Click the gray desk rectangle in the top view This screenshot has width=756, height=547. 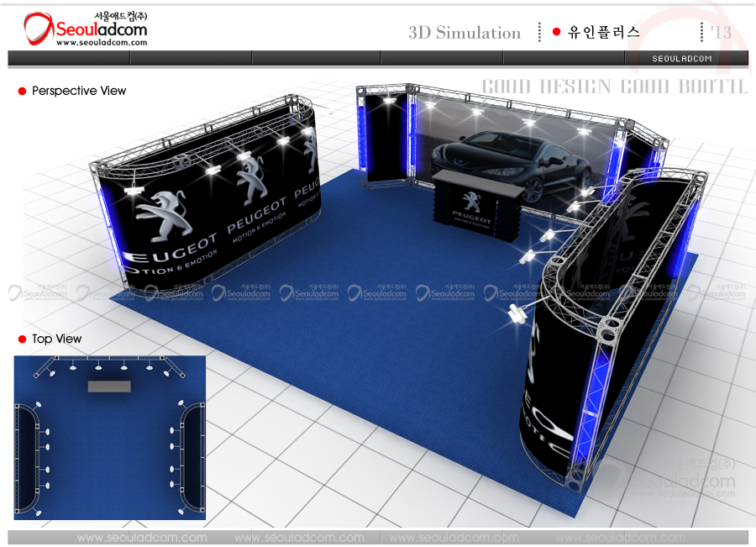(x=109, y=386)
